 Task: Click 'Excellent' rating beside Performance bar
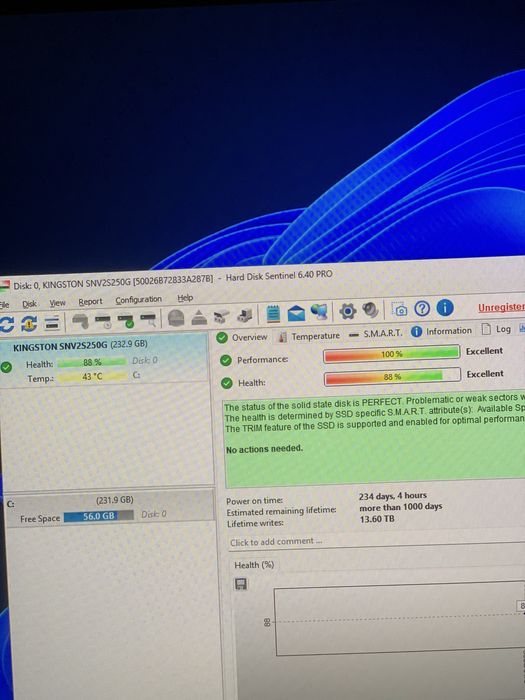(484, 351)
